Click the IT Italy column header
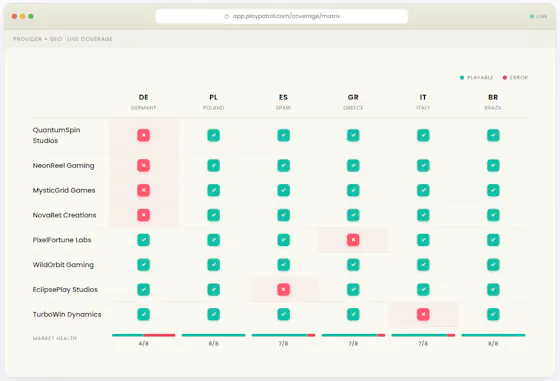 (x=423, y=102)
